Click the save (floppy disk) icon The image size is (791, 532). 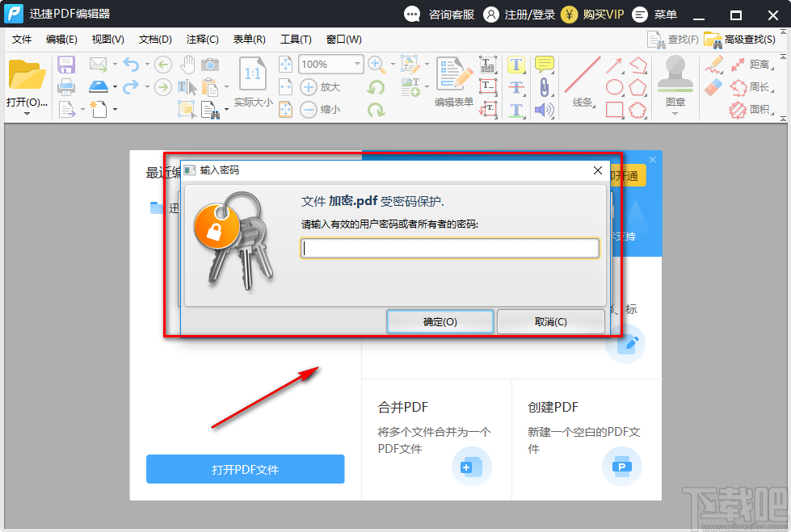point(66,65)
